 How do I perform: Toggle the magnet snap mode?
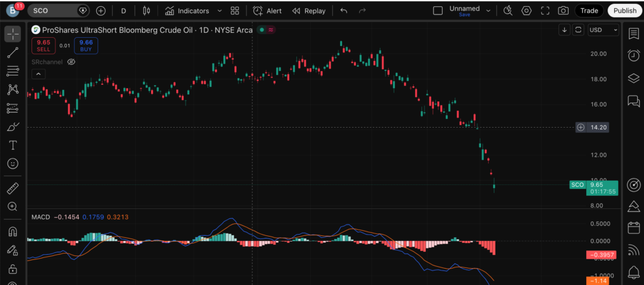coord(13,231)
